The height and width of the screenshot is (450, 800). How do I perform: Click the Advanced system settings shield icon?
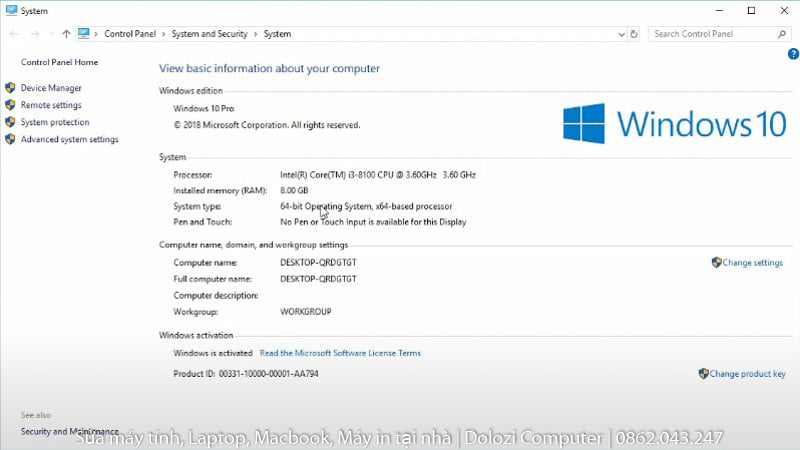[11, 139]
